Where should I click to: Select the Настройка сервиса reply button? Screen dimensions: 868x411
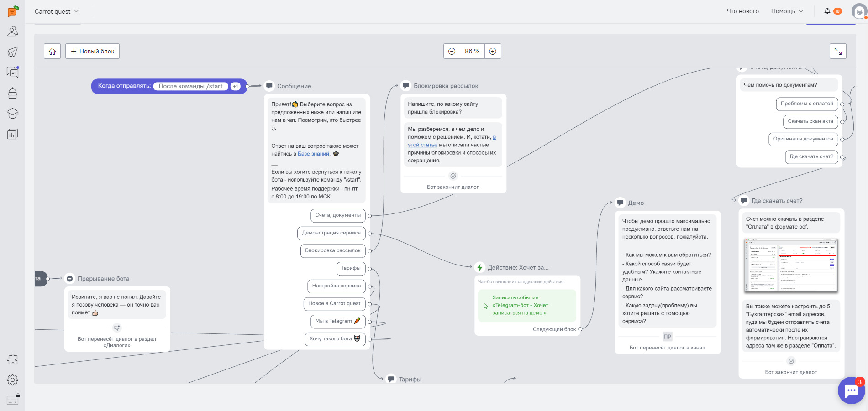[336, 286]
